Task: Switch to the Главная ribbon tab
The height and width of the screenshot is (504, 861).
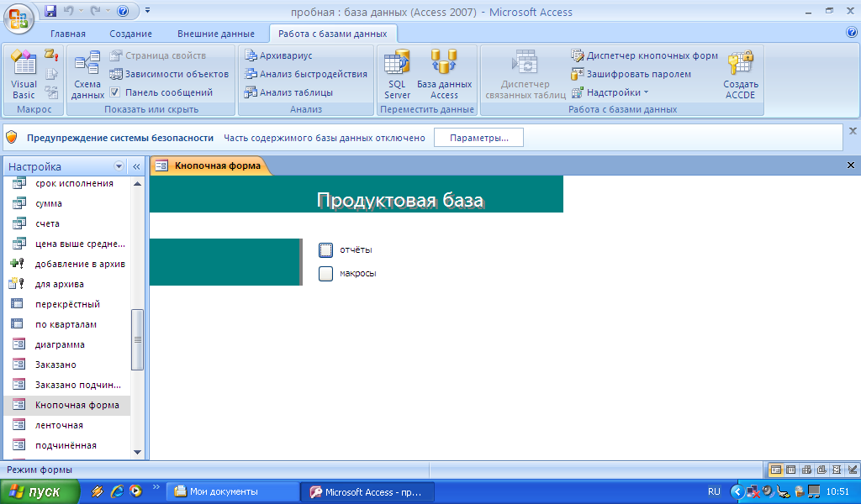Action: [68, 34]
